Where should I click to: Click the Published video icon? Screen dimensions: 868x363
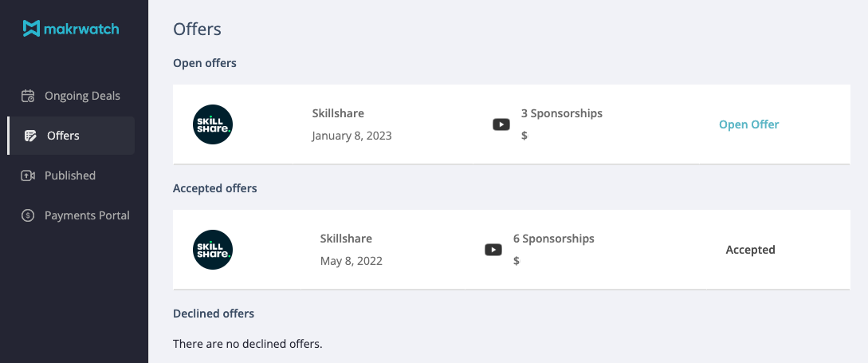28,176
